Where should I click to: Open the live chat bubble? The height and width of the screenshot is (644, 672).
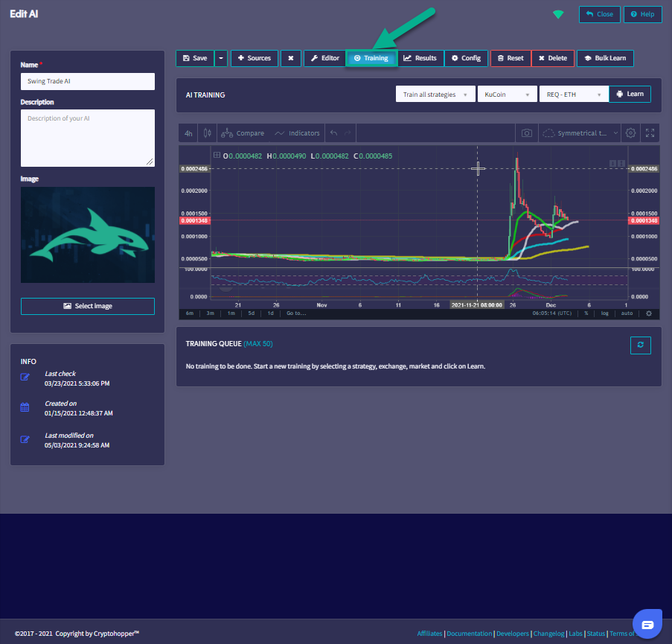tap(647, 624)
